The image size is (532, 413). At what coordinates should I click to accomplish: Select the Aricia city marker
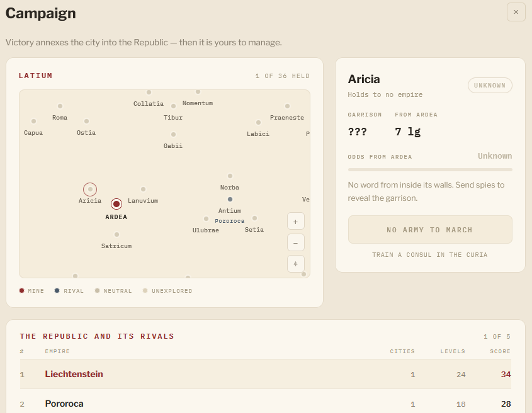90,190
